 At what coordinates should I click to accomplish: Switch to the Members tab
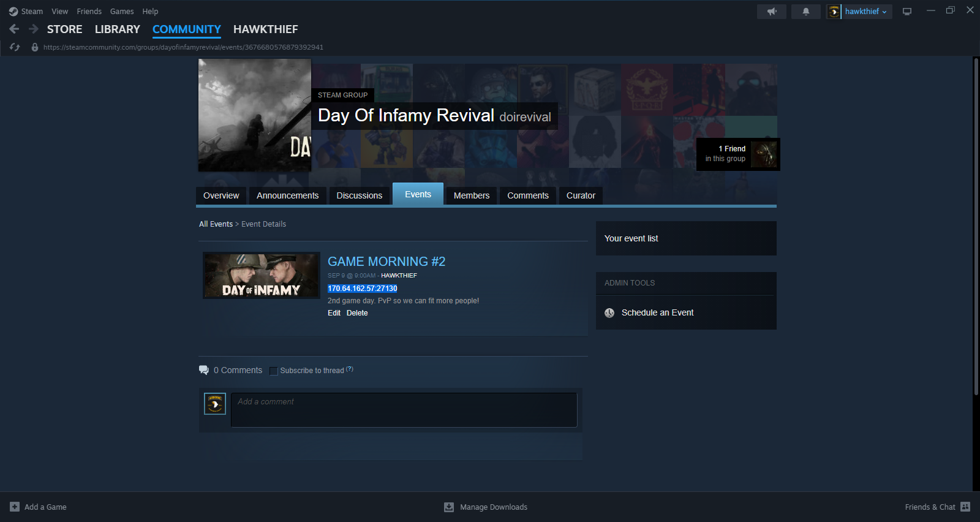472,195
